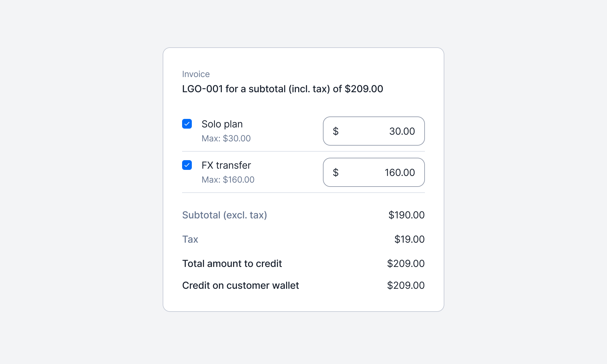The image size is (607, 364).
Task: Click the $209.00 customer wallet credit value
Action: click(x=405, y=285)
